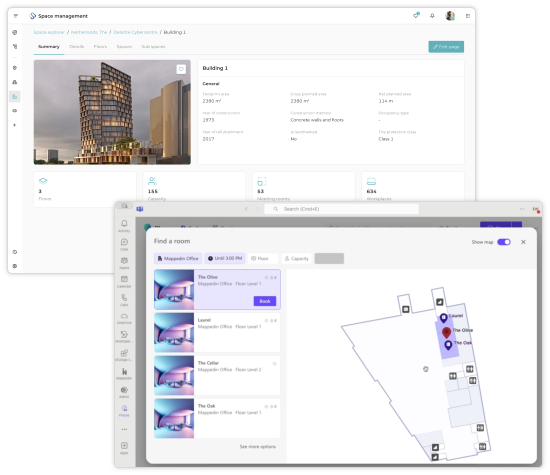Screen dimensions: 550x475
Task: Close the Find a room dialog
Action: pos(523,242)
